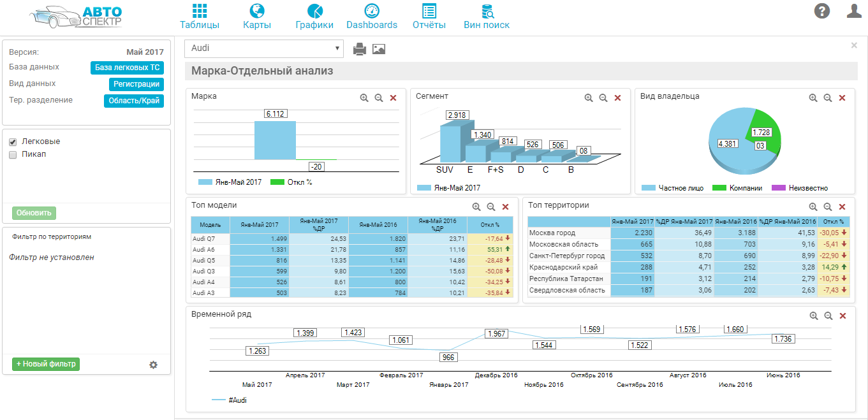Open filter settings via the gear icon
This screenshot has height=420, width=868.
(x=153, y=364)
